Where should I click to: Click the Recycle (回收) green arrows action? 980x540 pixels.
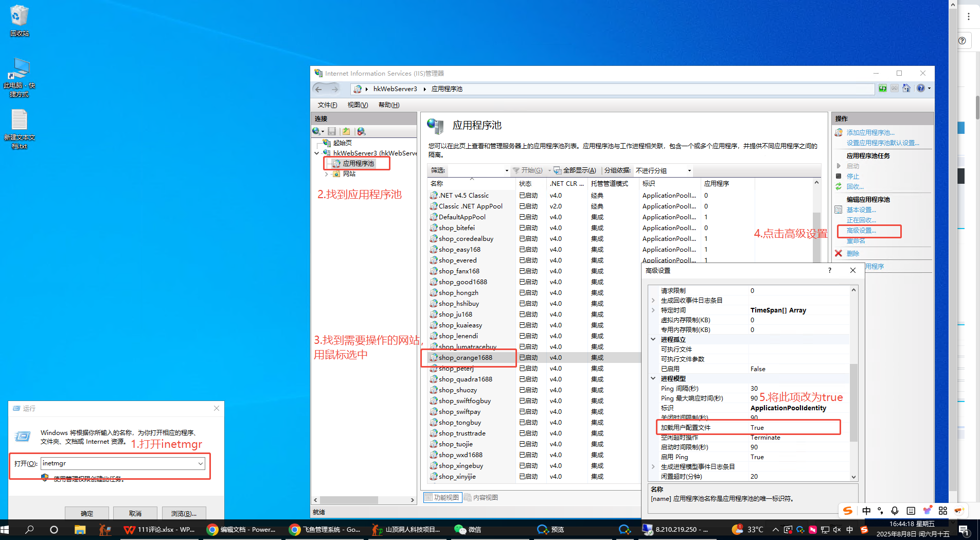pyautogui.click(x=854, y=186)
